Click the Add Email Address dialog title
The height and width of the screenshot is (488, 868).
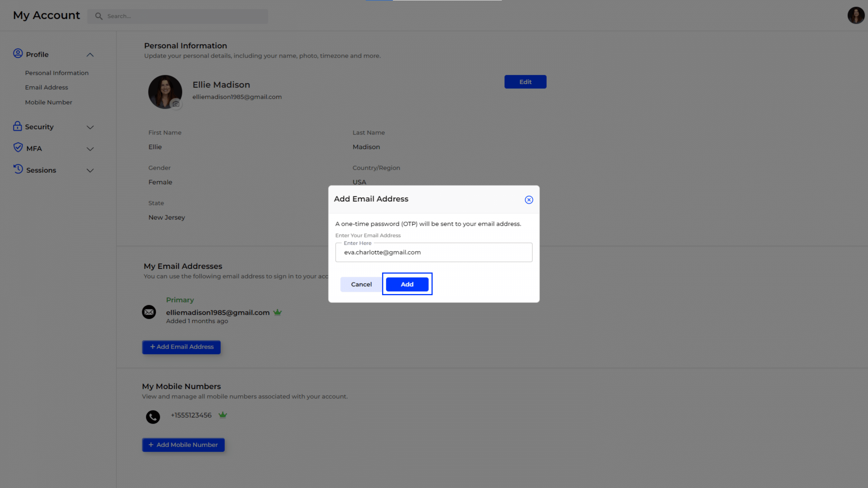pyautogui.click(x=371, y=199)
